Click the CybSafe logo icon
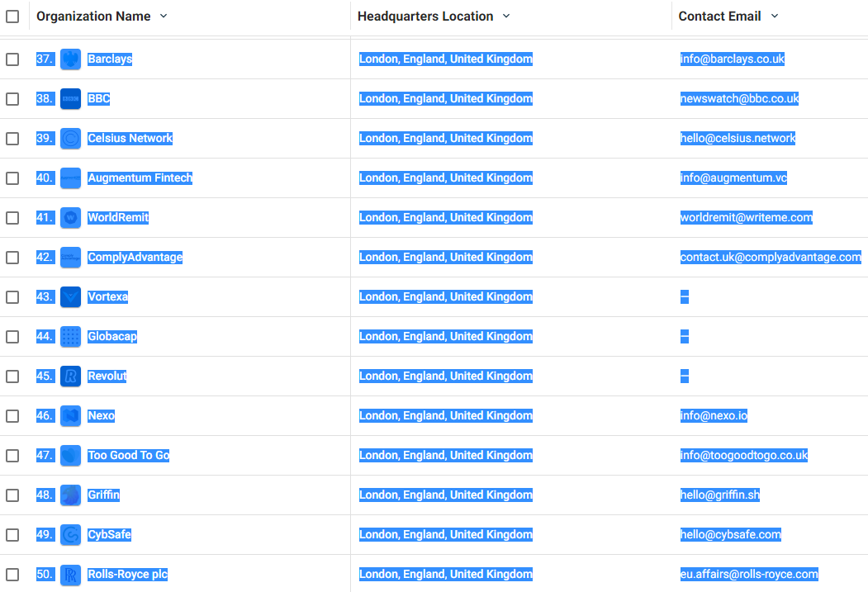 tap(70, 535)
